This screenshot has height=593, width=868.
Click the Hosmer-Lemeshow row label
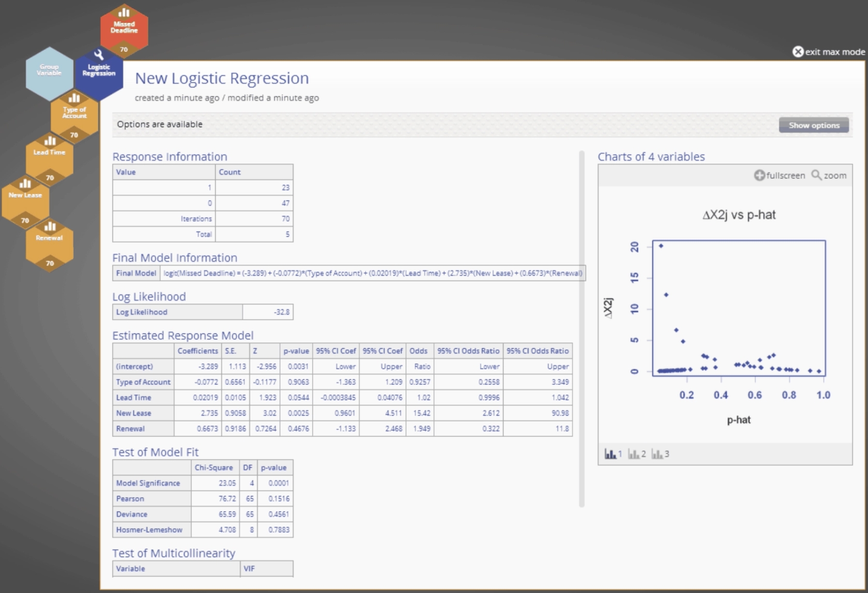click(x=152, y=530)
